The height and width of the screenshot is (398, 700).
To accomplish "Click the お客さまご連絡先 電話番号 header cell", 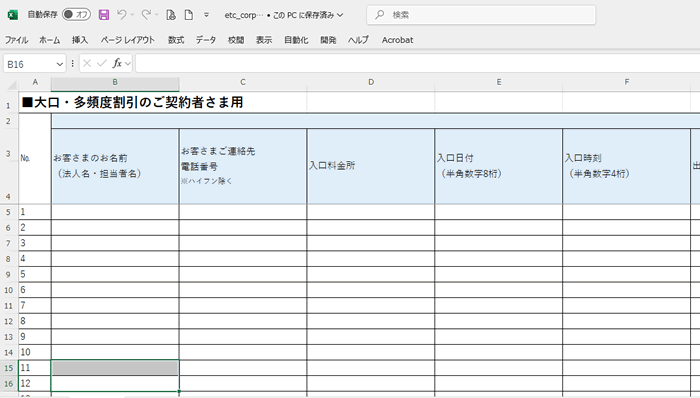I will (243, 166).
